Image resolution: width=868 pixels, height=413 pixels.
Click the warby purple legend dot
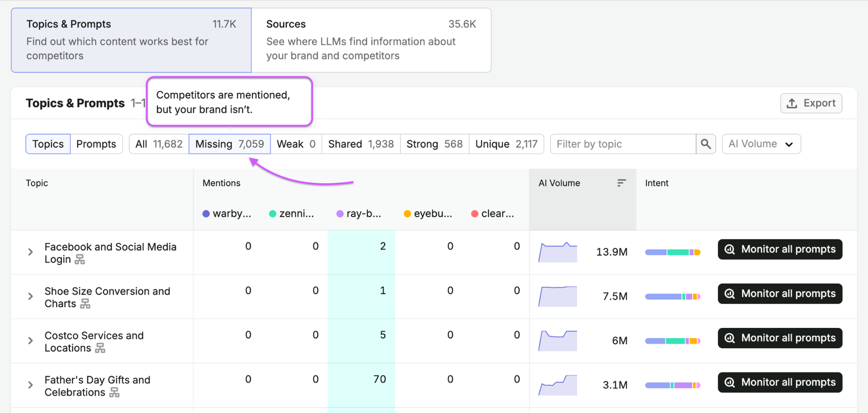click(206, 214)
